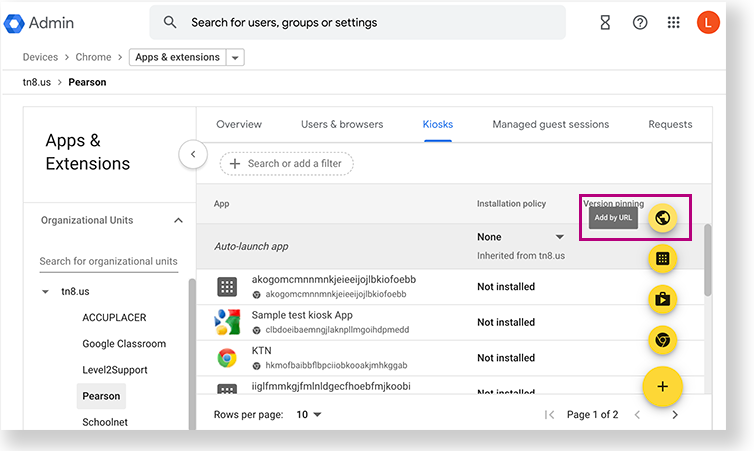Open the user account avatar

[708, 22]
